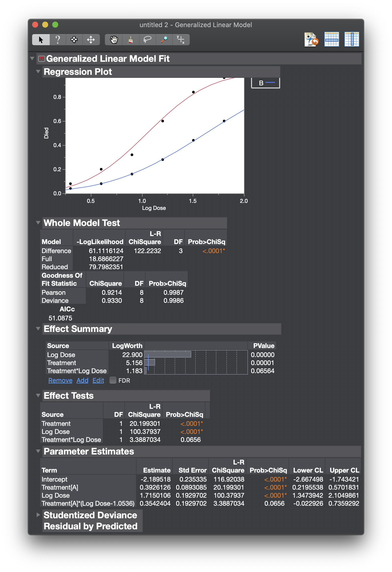
Task: Collapse the Effect Summary section
Action: click(x=38, y=329)
